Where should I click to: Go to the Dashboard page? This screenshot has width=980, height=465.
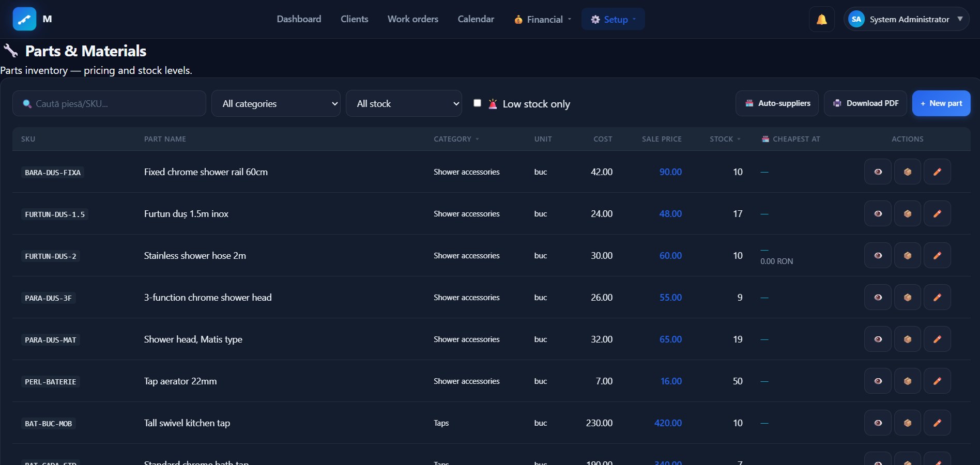299,19
